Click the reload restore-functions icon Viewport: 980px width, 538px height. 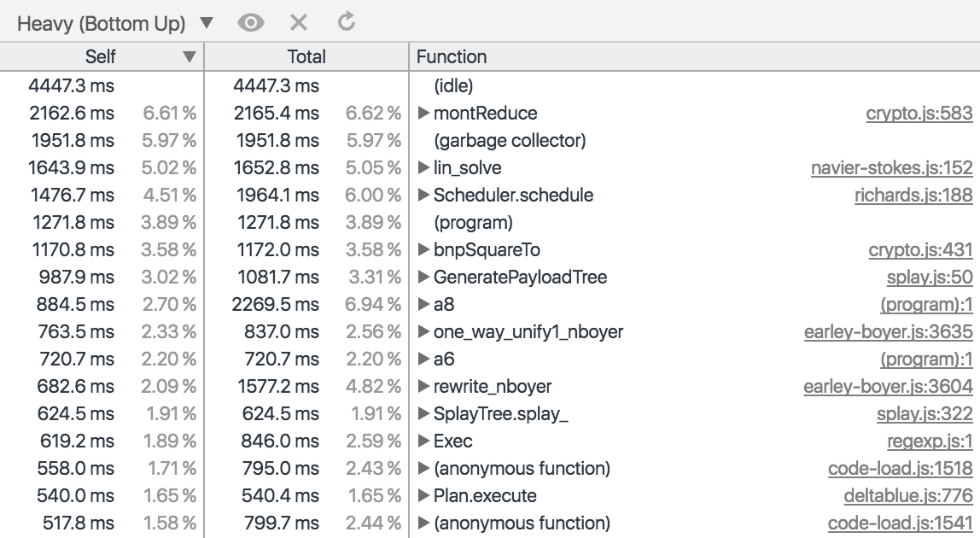[x=346, y=22]
